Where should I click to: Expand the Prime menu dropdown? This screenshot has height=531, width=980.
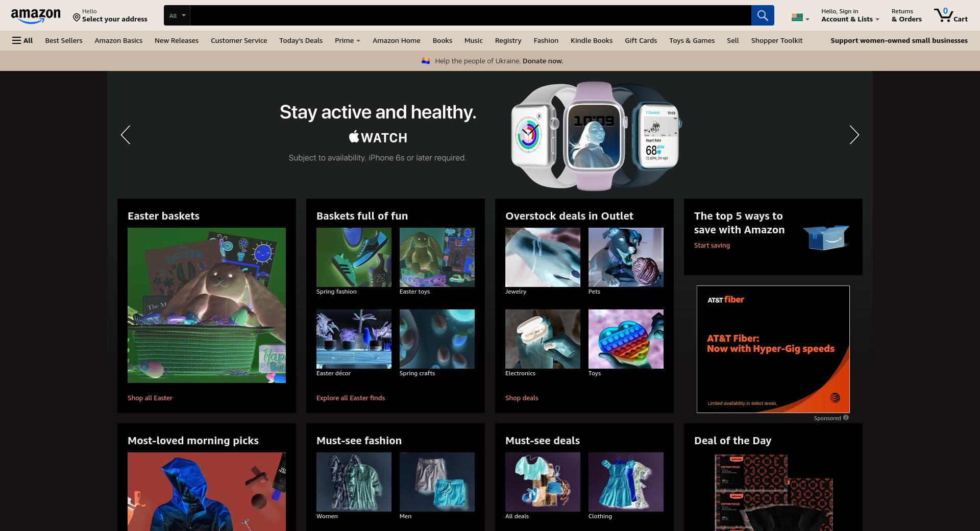347,40
